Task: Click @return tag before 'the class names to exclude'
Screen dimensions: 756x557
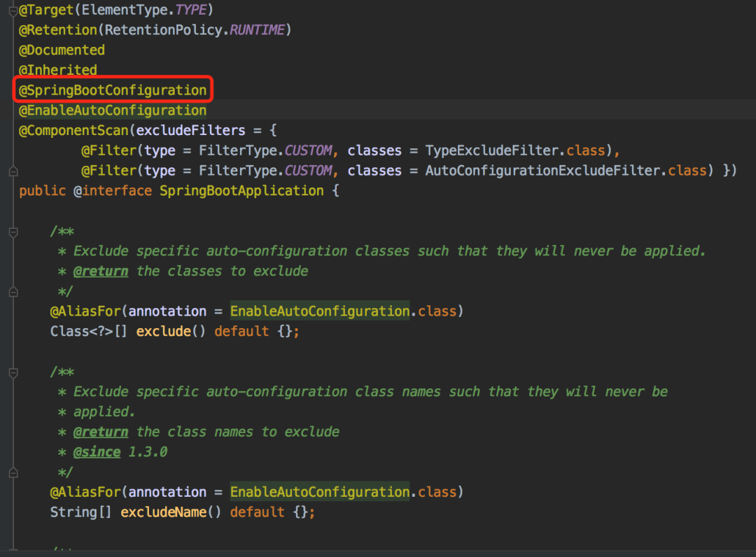Action: tap(101, 432)
